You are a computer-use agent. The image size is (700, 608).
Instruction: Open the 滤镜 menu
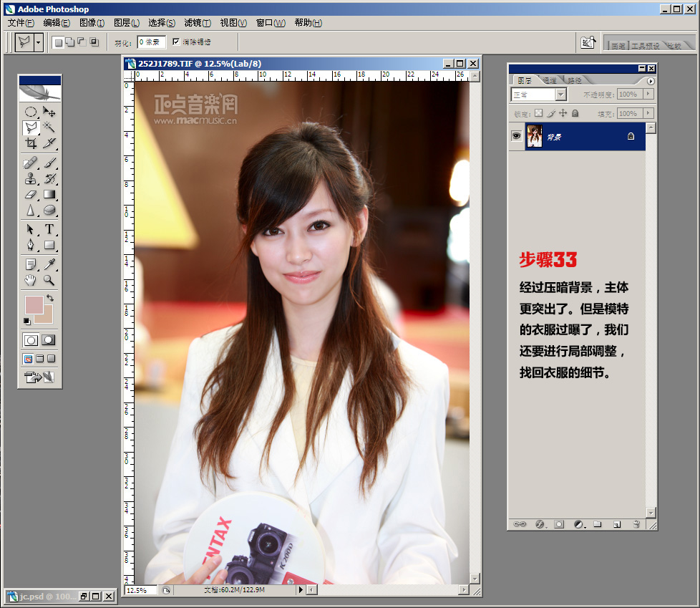(197, 23)
